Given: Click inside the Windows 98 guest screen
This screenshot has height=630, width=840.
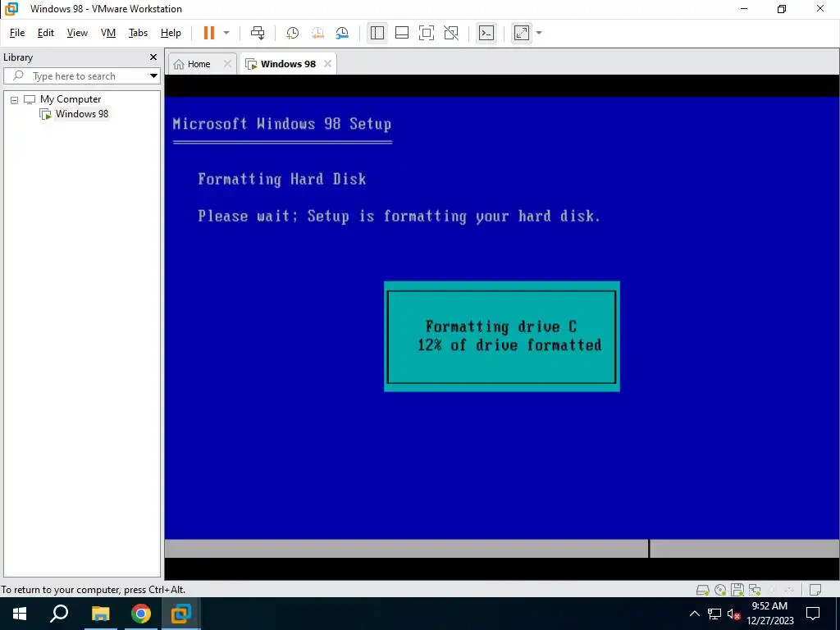Looking at the screenshot, I should [x=502, y=326].
